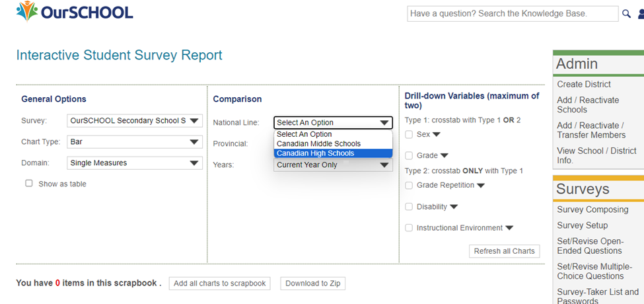
Task: Expand the arrow next to Grade
Action: tap(444, 156)
